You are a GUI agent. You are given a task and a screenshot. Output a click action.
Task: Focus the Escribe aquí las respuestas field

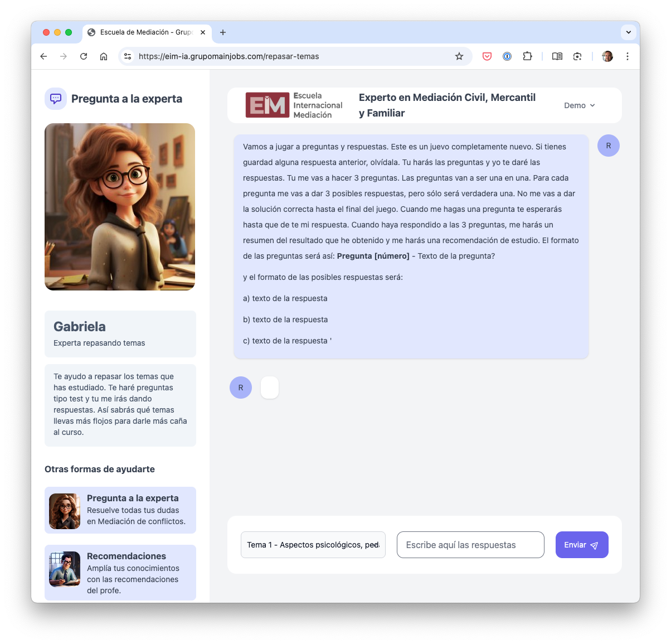coord(470,545)
